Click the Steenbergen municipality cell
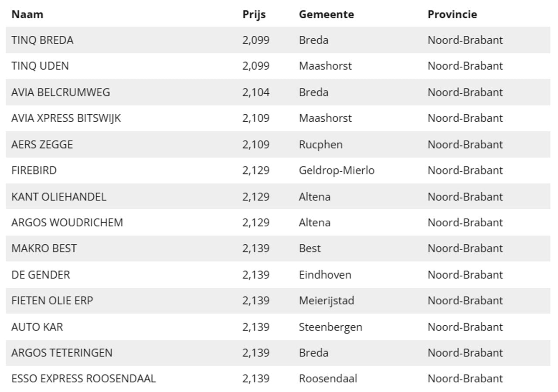558x392 pixels. coord(330,327)
